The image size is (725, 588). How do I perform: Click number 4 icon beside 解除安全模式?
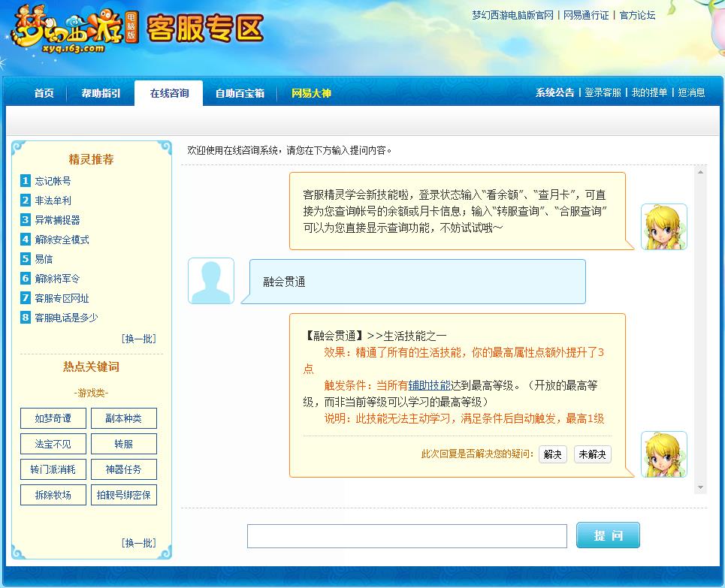26,239
